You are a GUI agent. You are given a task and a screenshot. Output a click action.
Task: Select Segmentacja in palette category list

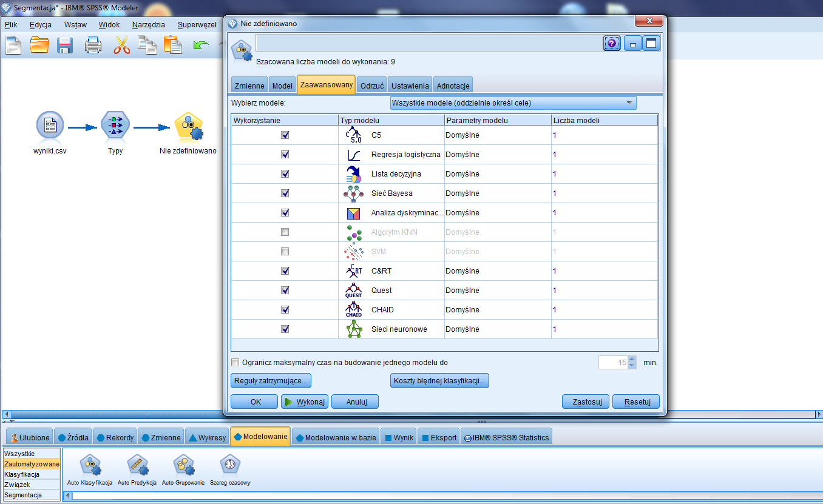32,495
